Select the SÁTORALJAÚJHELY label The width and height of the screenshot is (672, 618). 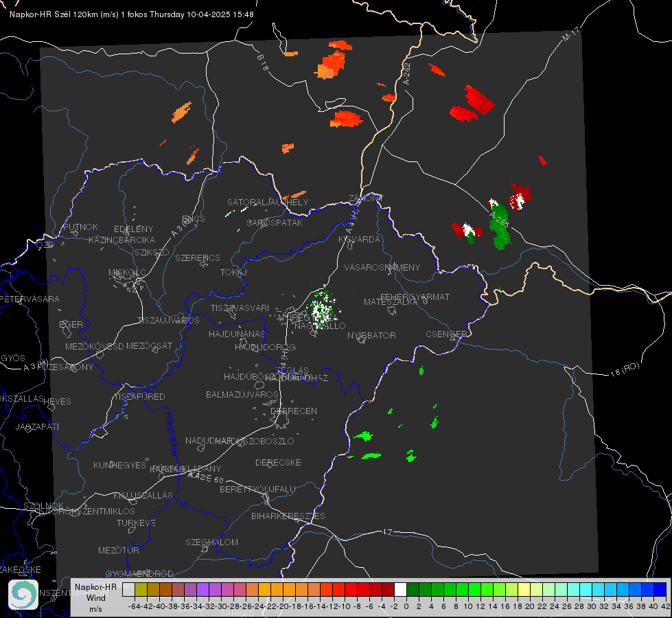(x=268, y=202)
